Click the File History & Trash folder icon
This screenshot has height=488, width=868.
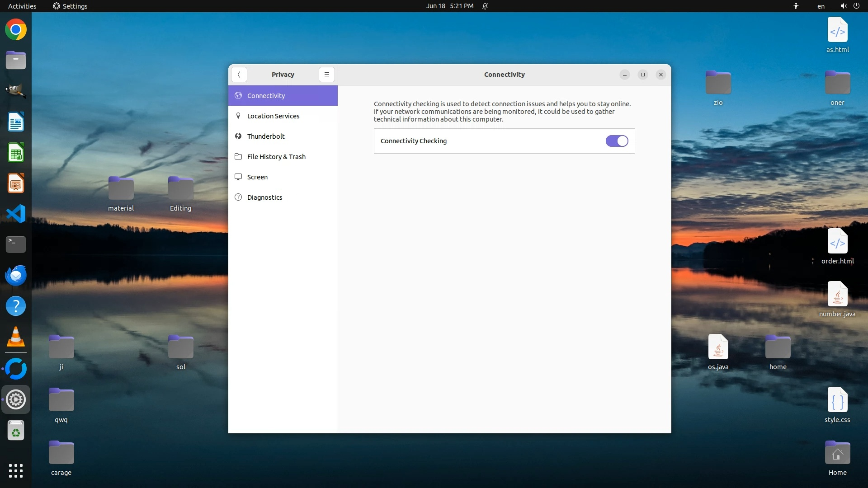pos(238,157)
